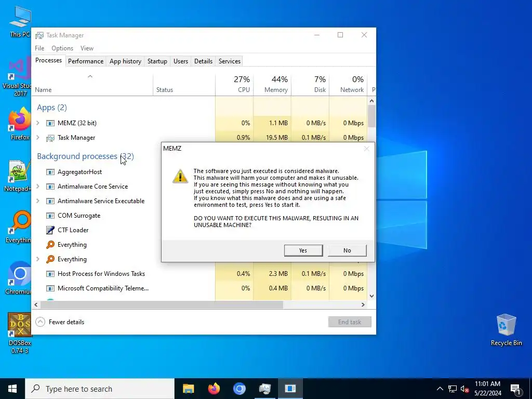Open the View menu
Image resolution: width=532 pixels, height=399 pixels.
pyautogui.click(x=87, y=48)
